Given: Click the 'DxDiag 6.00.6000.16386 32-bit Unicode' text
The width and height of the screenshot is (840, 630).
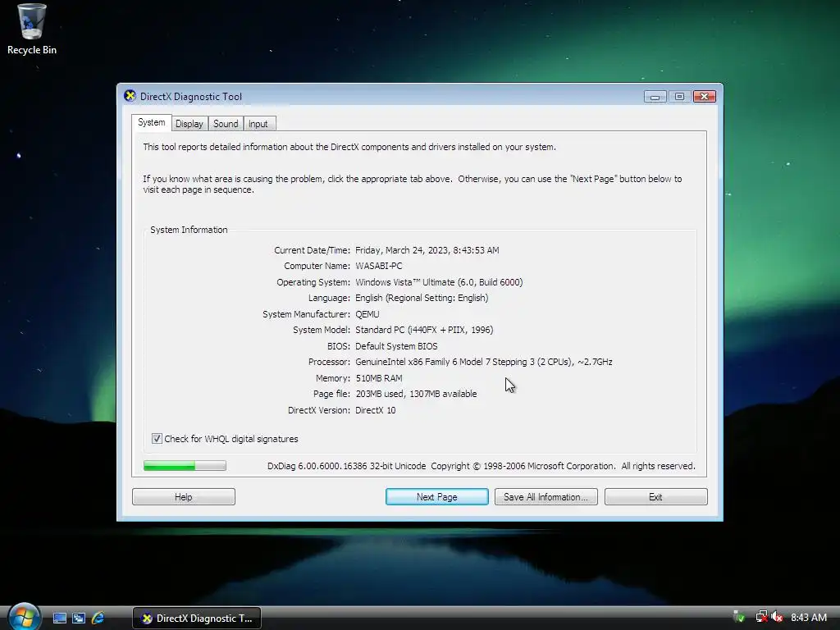Looking at the screenshot, I should point(347,466).
